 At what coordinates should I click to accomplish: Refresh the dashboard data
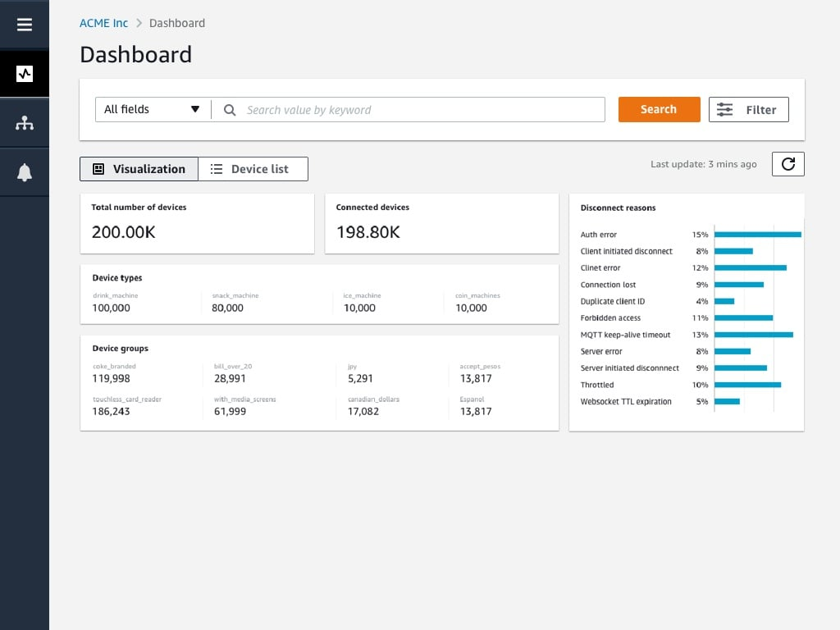[787, 163]
